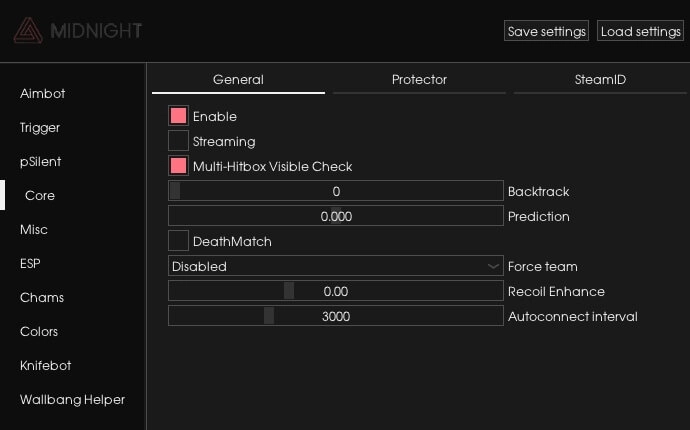The width and height of the screenshot is (690, 430).
Task: Open the SteamID tab
Action: click(x=600, y=80)
